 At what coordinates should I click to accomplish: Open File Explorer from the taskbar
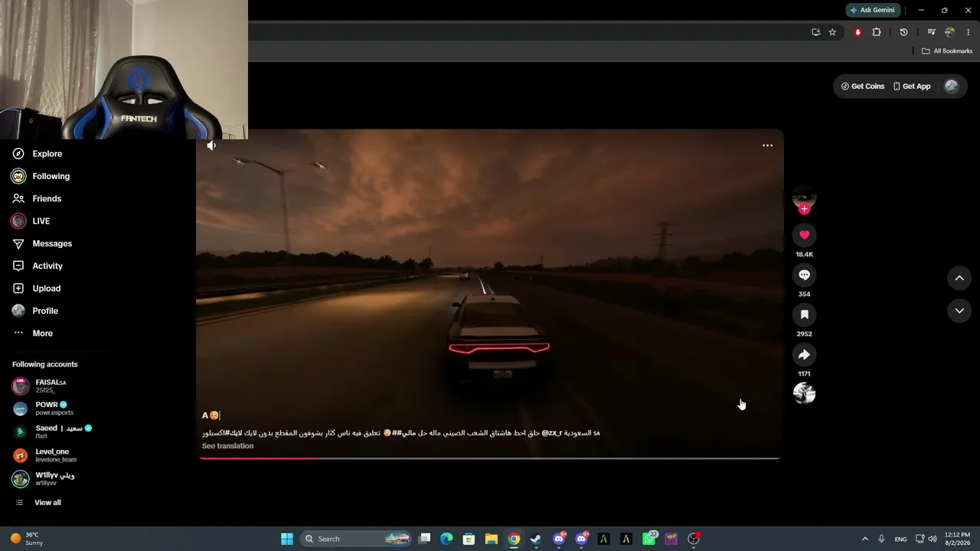click(x=492, y=539)
